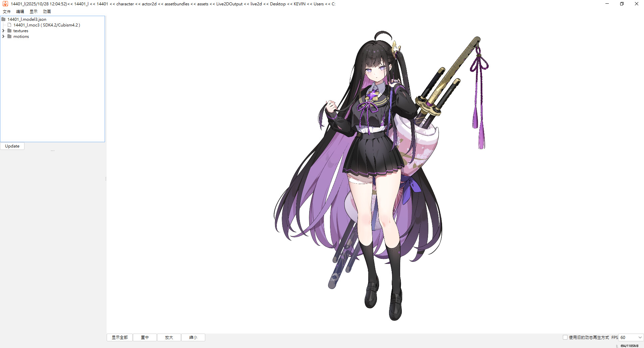Image resolution: width=644 pixels, height=348 pixels.
Task: Click the 置中 center button
Action: pyautogui.click(x=145, y=337)
